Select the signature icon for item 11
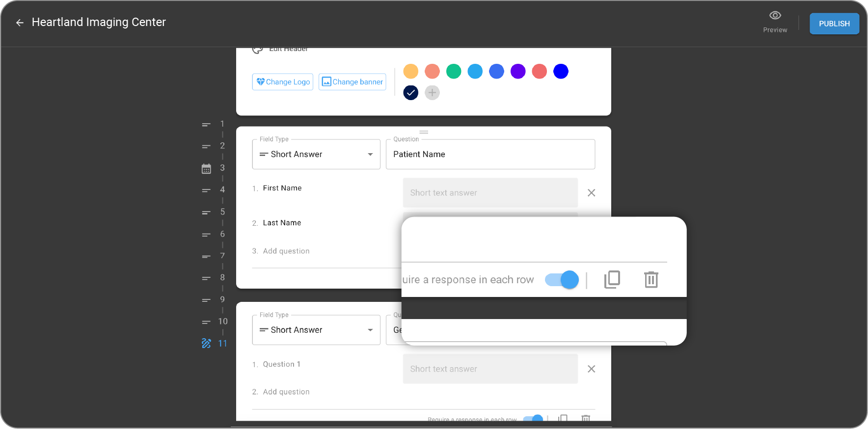This screenshot has height=429, width=868. click(x=206, y=344)
